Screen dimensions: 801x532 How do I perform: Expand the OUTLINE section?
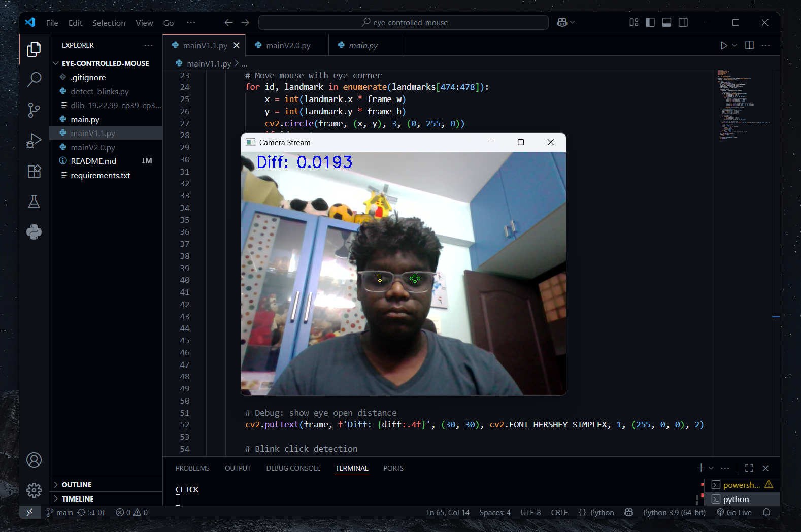click(x=77, y=485)
